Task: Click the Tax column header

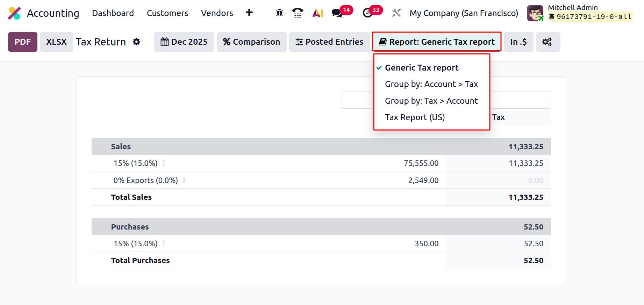Action: [x=498, y=117]
